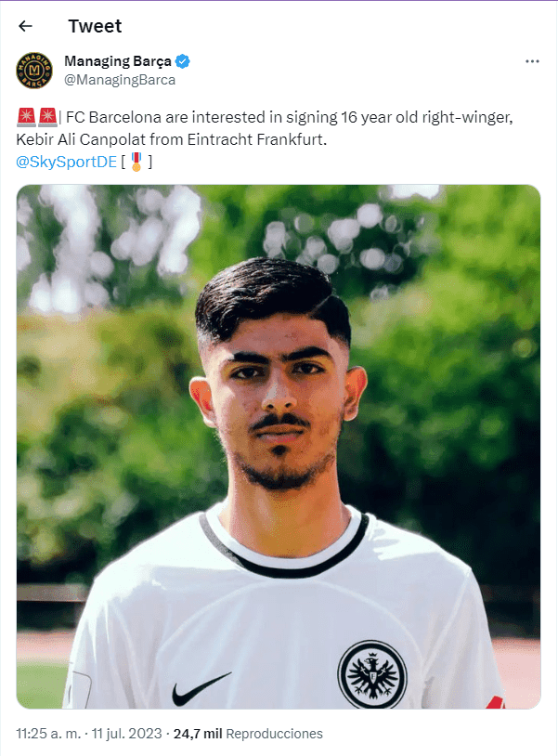Screen dimensions: 558x756
Task: Click the Nike swoosh on shirt
Action: (201, 688)
